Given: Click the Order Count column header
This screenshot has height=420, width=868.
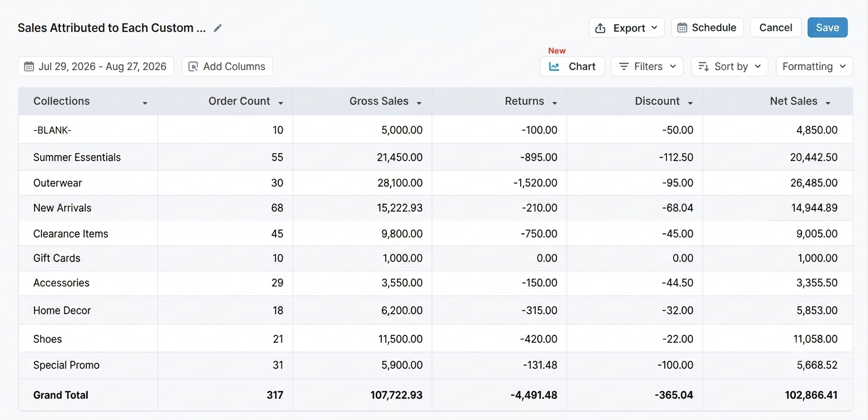Looking at the screenshot, I should [225, 101].
